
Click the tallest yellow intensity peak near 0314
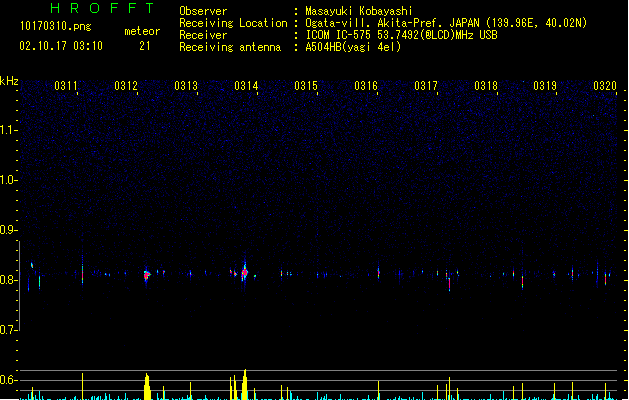tap(245, 384)
